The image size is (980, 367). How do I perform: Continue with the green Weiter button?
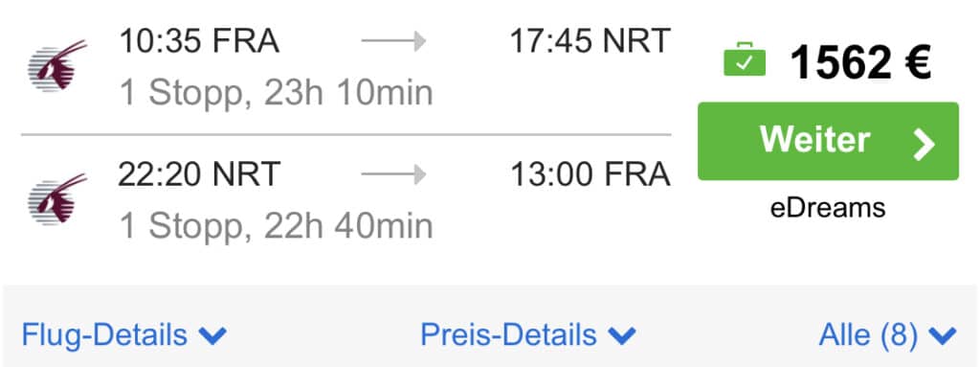coord(828,141)
